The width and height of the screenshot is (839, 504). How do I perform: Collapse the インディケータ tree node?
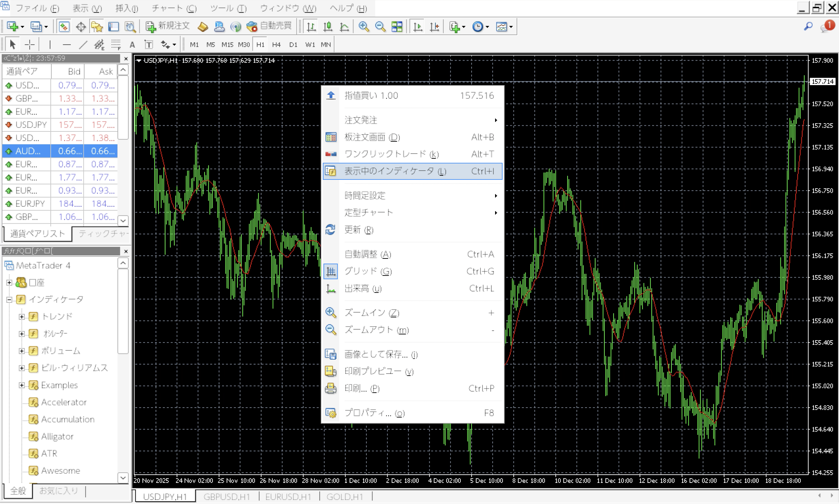(10, 300)
